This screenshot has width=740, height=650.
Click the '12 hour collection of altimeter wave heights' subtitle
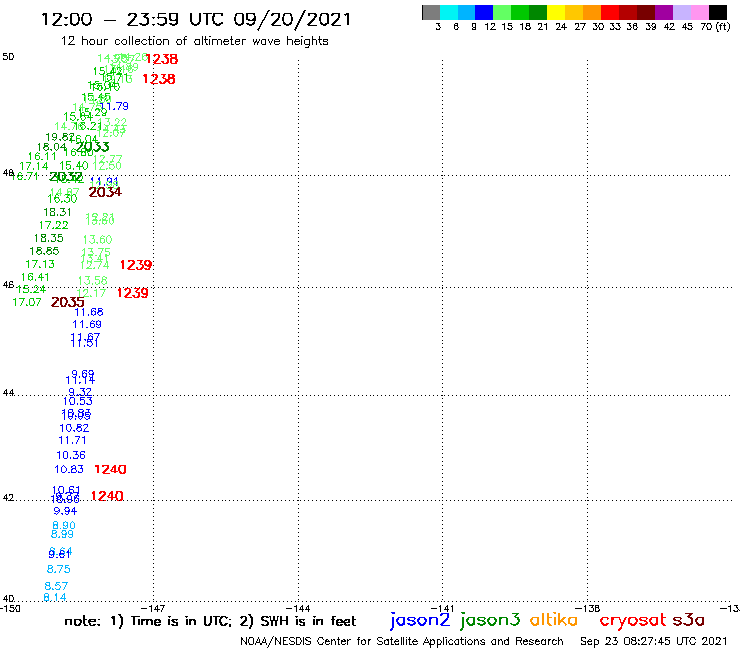point(194,41)
